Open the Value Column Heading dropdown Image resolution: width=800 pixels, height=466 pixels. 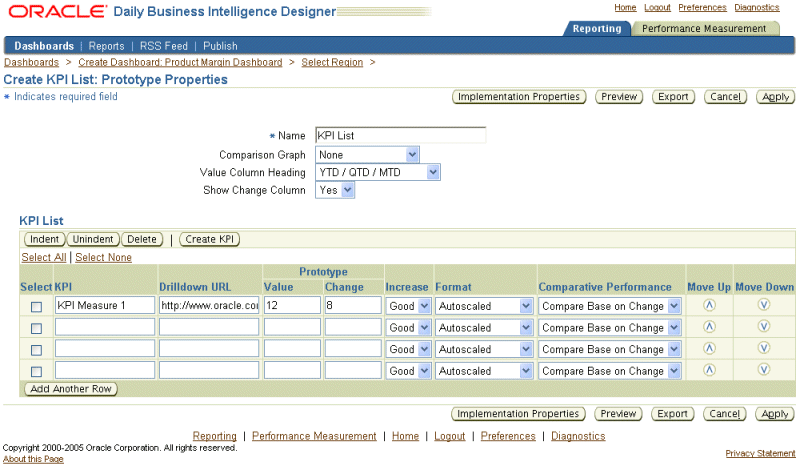tap(378, 173)
